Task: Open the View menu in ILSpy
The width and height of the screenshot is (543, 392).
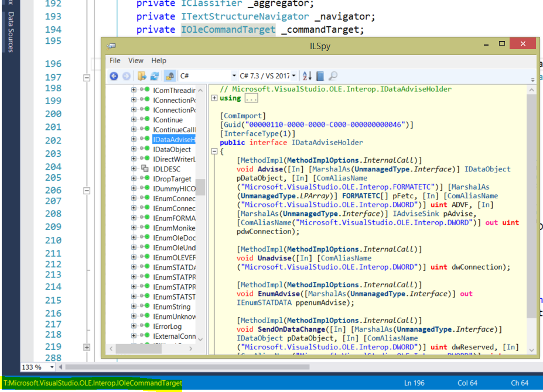Action: click(x=136, y=60)
